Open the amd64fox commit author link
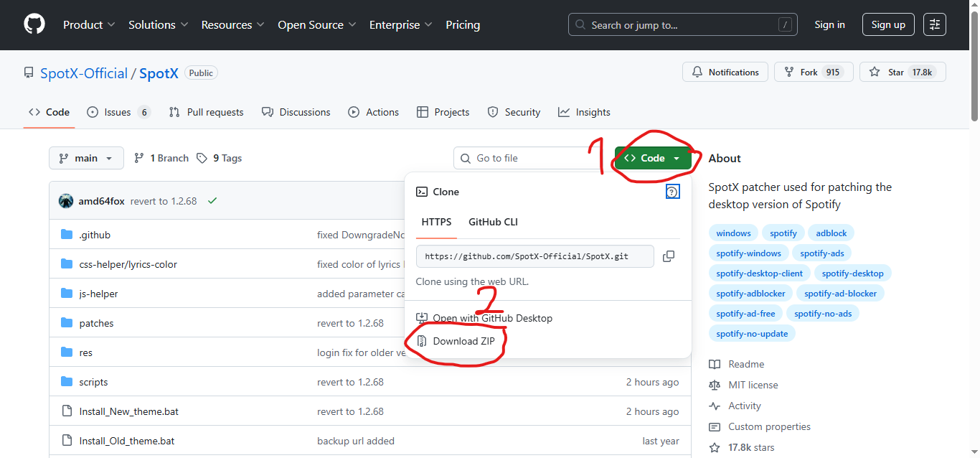Screen dimensions: 980x458 (x=101, y=201)
